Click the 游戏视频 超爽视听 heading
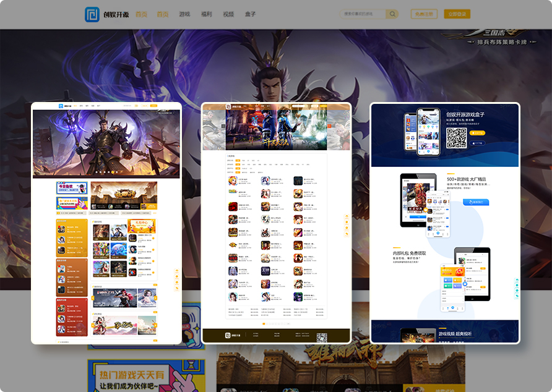552x392 pixels. coord(455,334)
